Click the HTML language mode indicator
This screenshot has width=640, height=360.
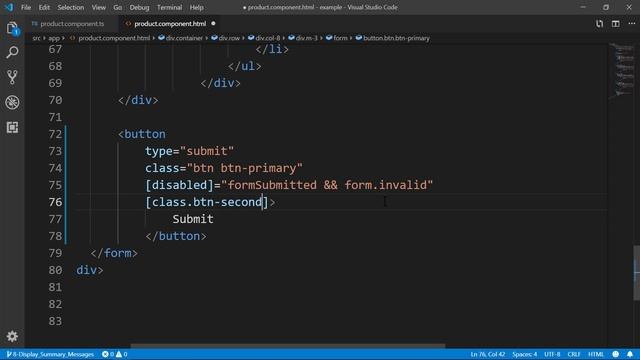[596, 354]
